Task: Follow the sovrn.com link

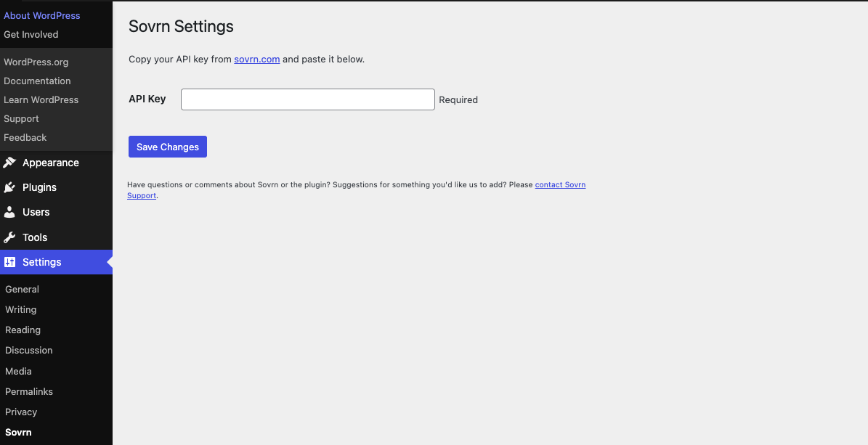Action: click(256, 59)
